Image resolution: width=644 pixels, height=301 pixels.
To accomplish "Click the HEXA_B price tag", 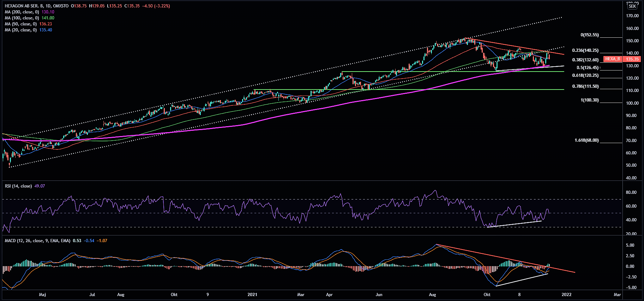I will [x=613, y=59].
